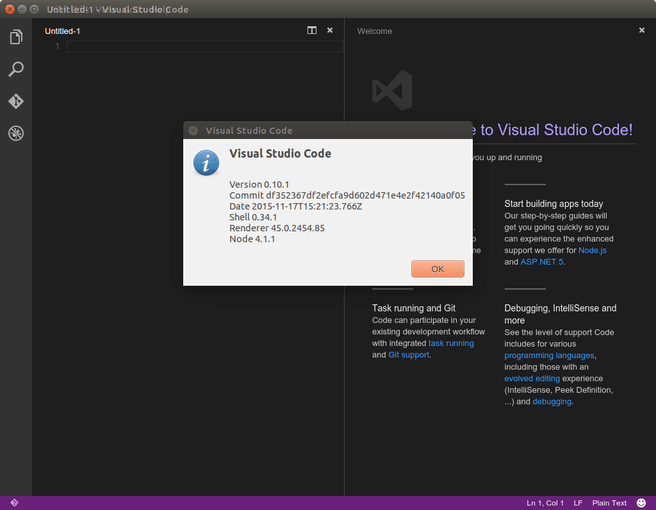Screen dimensions: 656x510
Task: Open the Explorer view in the sidebar
Action: [16, 38]
